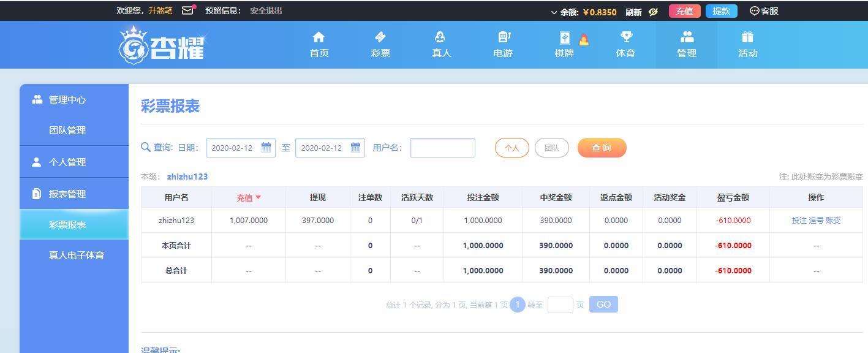
Task: Toggle balance visibility eye icon
Action: pos(653,12)
